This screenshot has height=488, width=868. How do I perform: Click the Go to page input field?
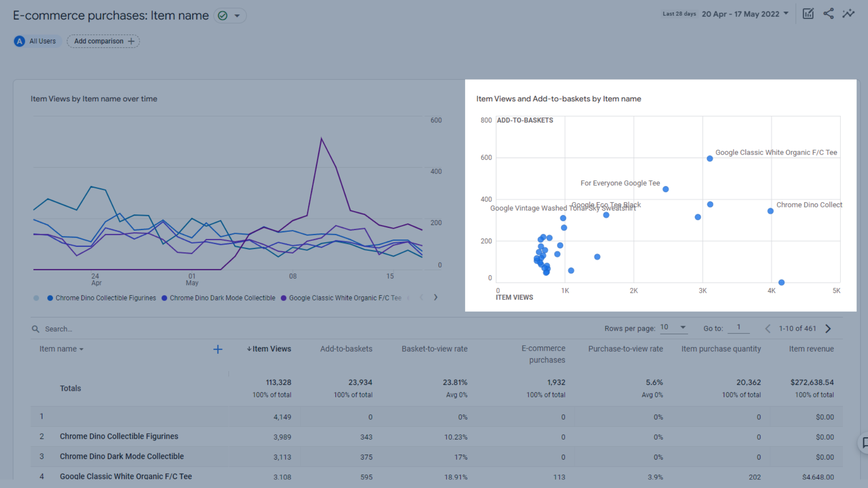click(x=738, y=328)
